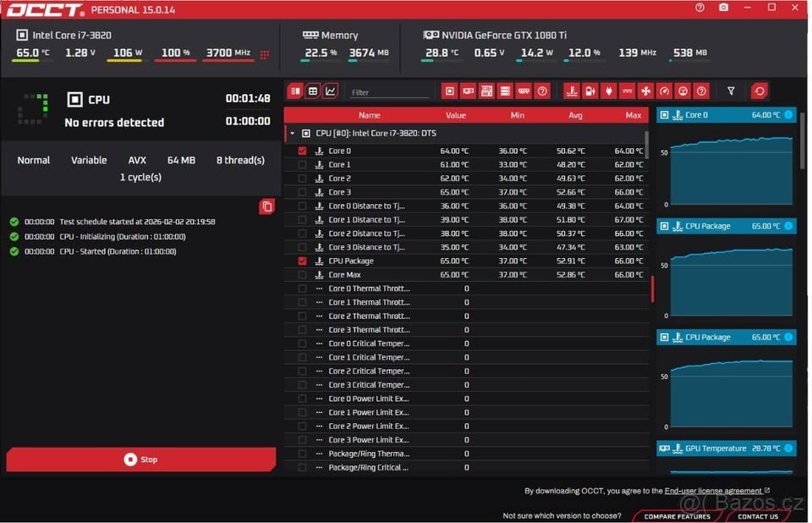Toggle the memory module filter icon
812x523 pixels.
524,91
